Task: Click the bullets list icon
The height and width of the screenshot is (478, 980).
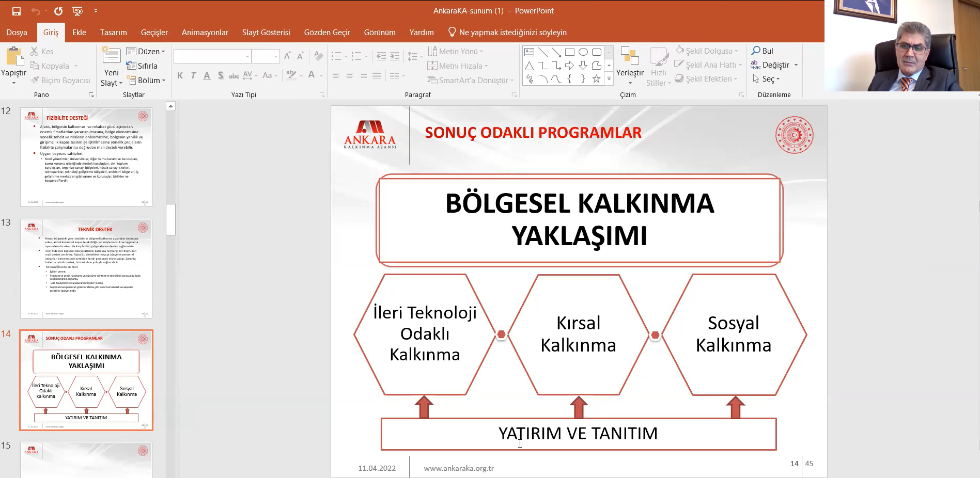Action: 336,56
